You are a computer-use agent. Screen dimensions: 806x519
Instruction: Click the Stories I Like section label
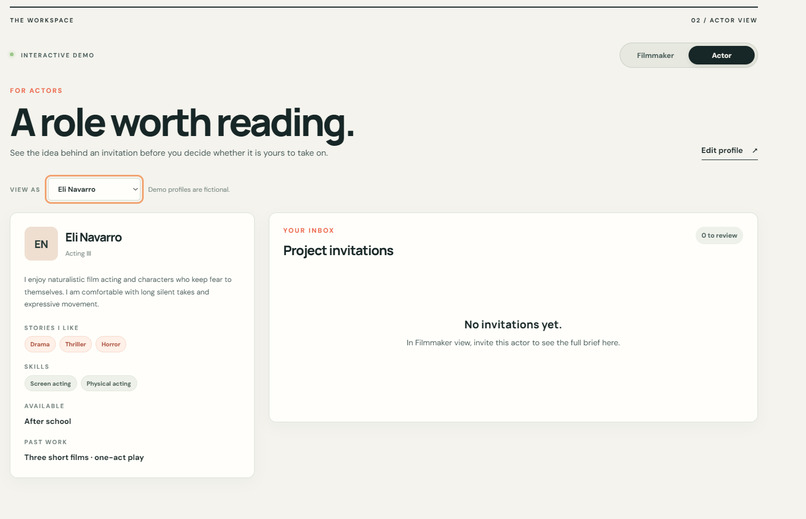click(x=51, y=328)
